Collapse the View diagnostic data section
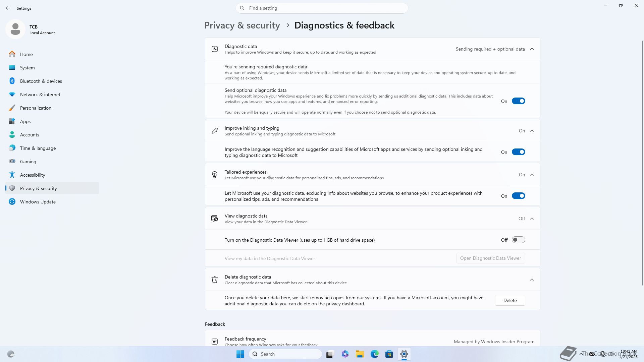The width and height of the screenshot is (644, 362). point(532,219)
